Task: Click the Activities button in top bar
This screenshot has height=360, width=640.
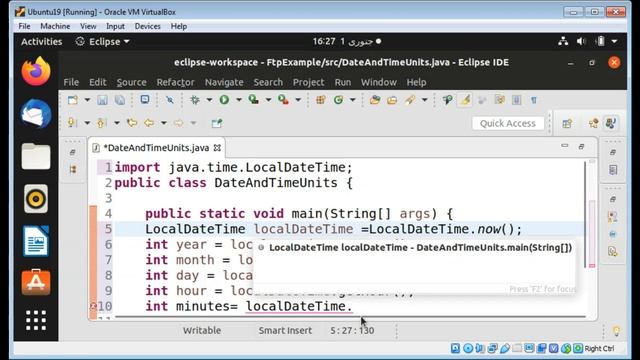Action: pos(42,42)
